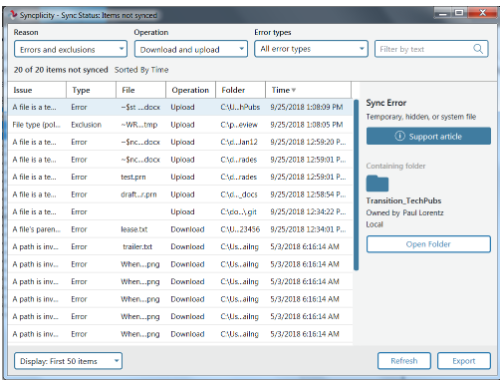Click the search magnifier icon
Image resolution: width=500 pixels, height=381 pixels.
(x=478, y=49)
